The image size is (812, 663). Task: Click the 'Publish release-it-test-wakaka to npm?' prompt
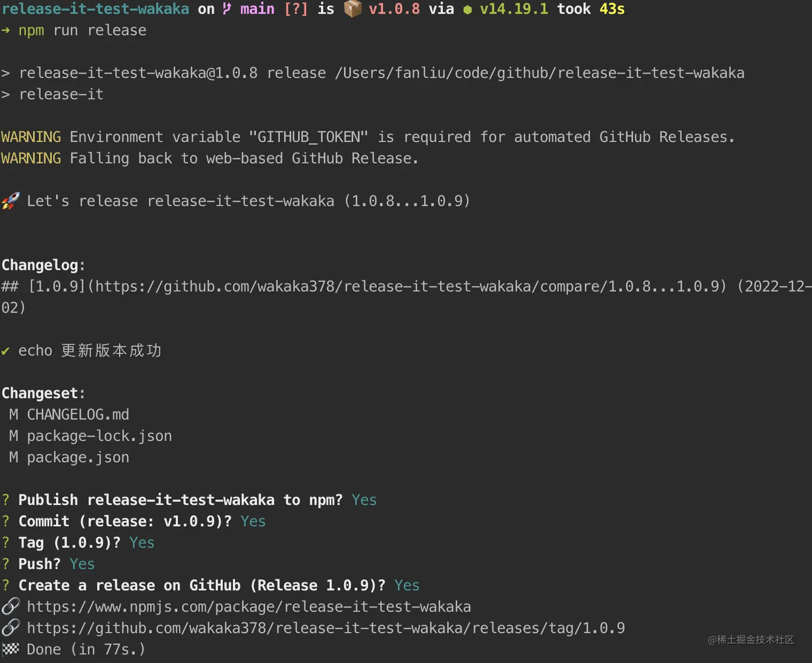tap(180, 500)
